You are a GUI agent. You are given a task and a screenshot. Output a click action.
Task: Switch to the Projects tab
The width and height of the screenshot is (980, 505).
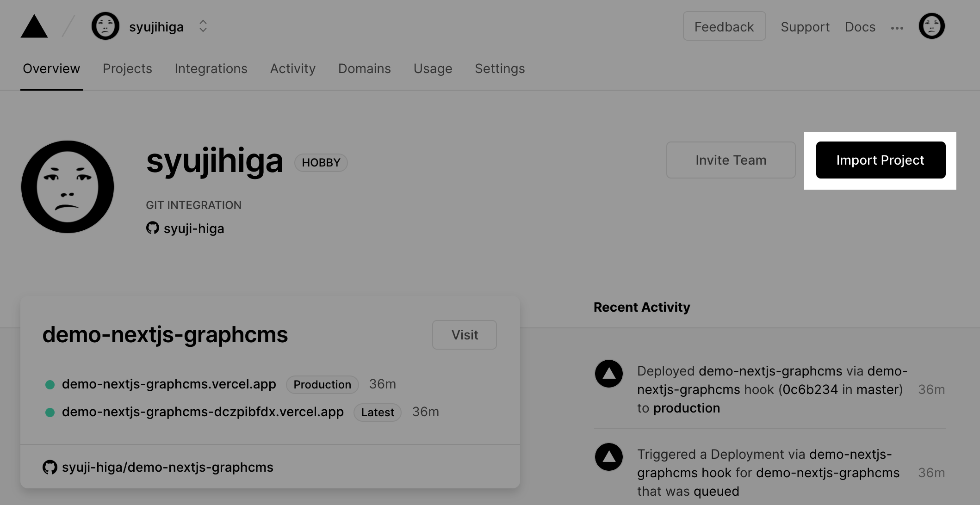pos(127,68)
